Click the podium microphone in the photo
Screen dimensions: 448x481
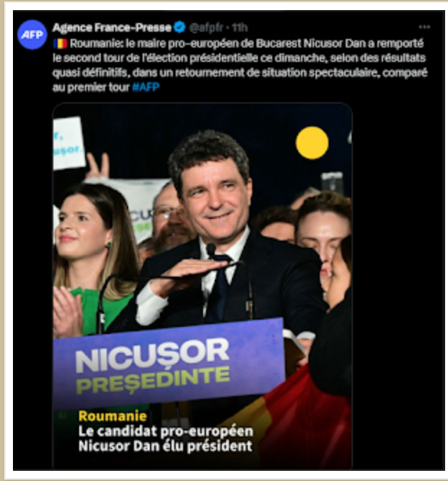click(x=211, y=249)
